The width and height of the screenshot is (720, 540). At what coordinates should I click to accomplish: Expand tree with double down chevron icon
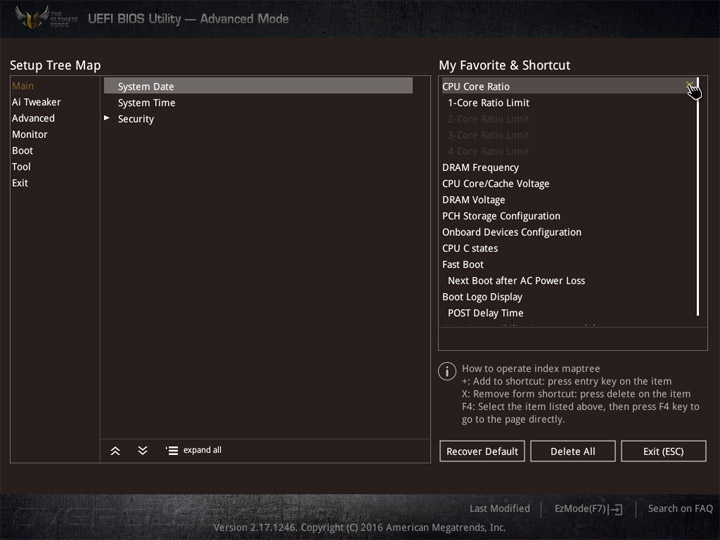click(x=143, y=450)
